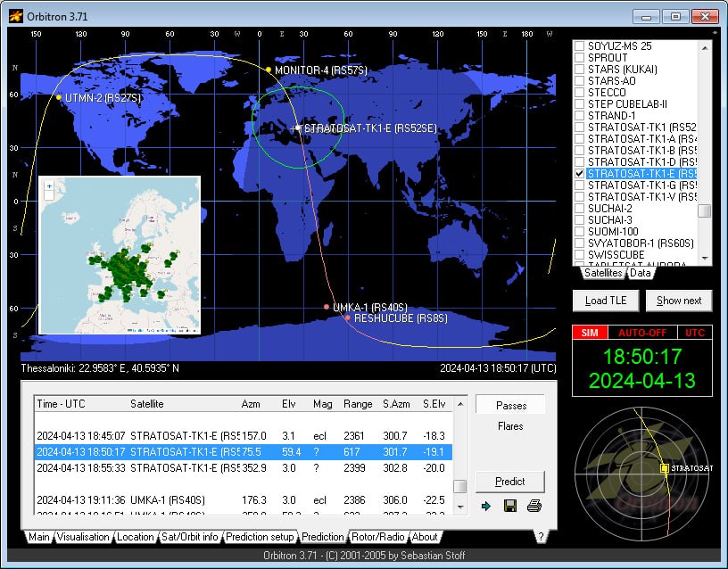Click the MONITOR-4 (RS57S) satellite dot on map
Viewport: 728px width, 569px height.
268,70
